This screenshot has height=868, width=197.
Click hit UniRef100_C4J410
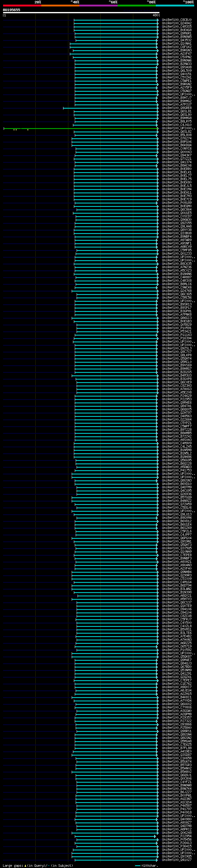click(176, 125)
